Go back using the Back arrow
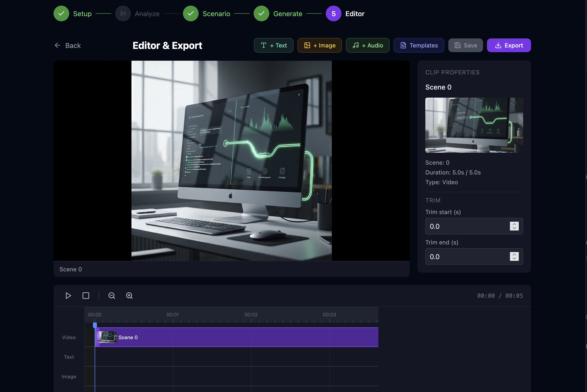The height and width of the screenshot is (392, 587). [68, 46]
